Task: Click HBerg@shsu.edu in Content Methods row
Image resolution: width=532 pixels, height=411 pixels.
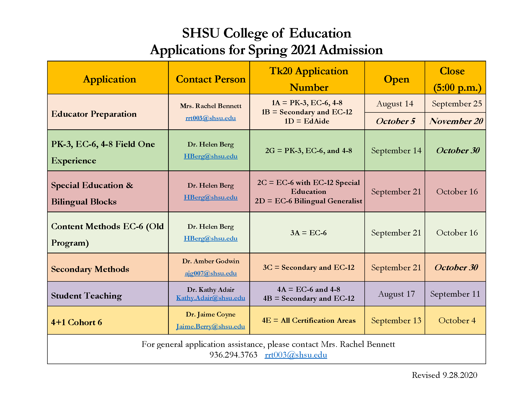Action: click(210, 238)
